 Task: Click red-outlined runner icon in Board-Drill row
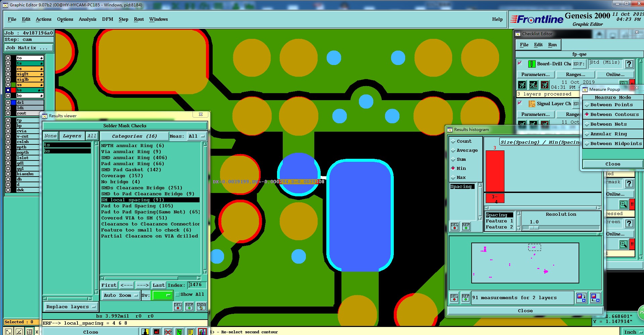click(545, 85)
